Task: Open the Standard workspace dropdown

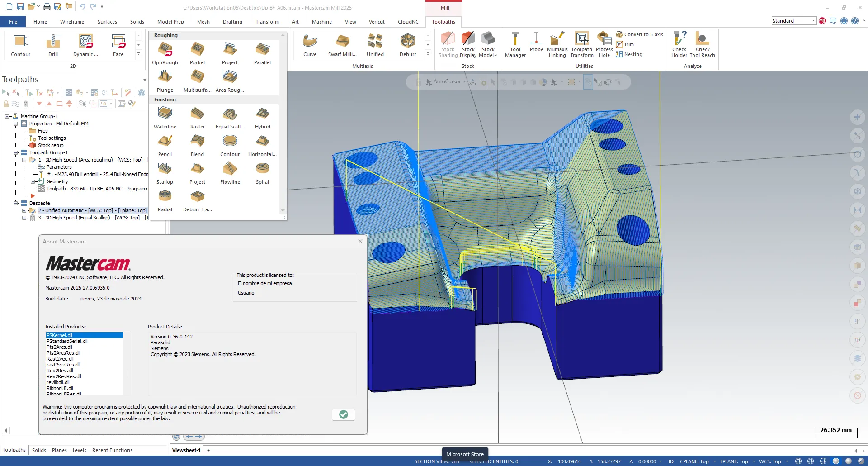Action: [813, 21]
